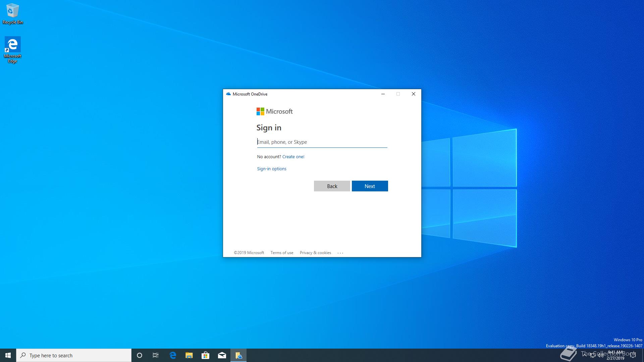644x362 pixels.
Task: Select the OneDrive setup taskbar button
Action: [x=238, y=355]
